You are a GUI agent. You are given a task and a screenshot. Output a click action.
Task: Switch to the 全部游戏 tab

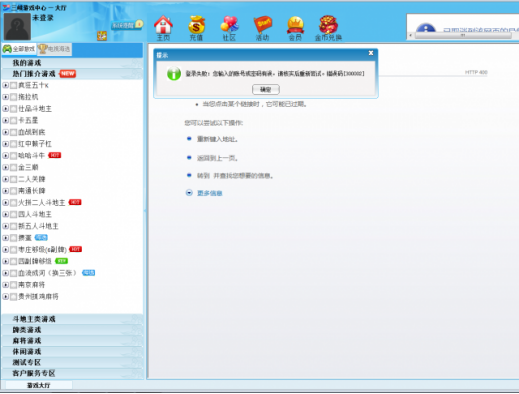(x=19, y=49)
